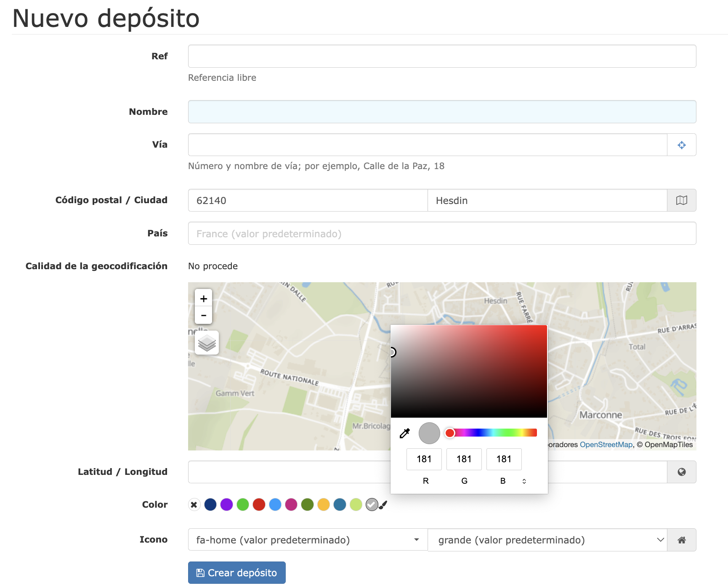Viewport: 728px width, 588px height.
Task: Toggle the RGB color format switcher
Action: (524, 481)
